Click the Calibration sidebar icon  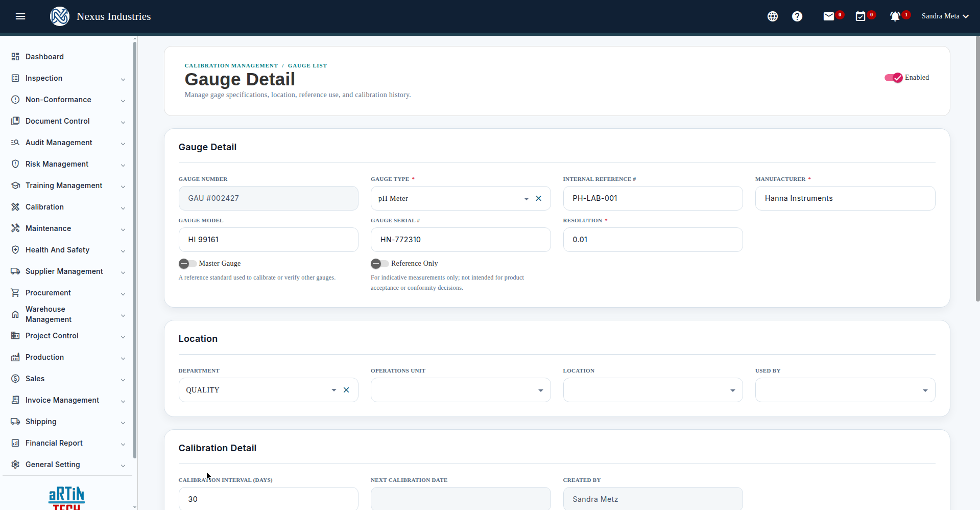[x=15, y=207]
